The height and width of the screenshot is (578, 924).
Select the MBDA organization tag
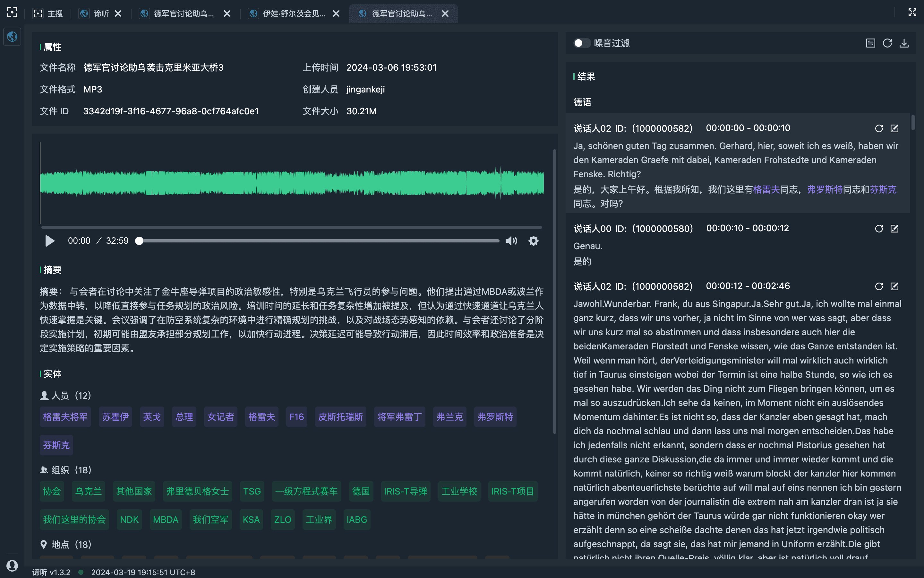(166, 520)
